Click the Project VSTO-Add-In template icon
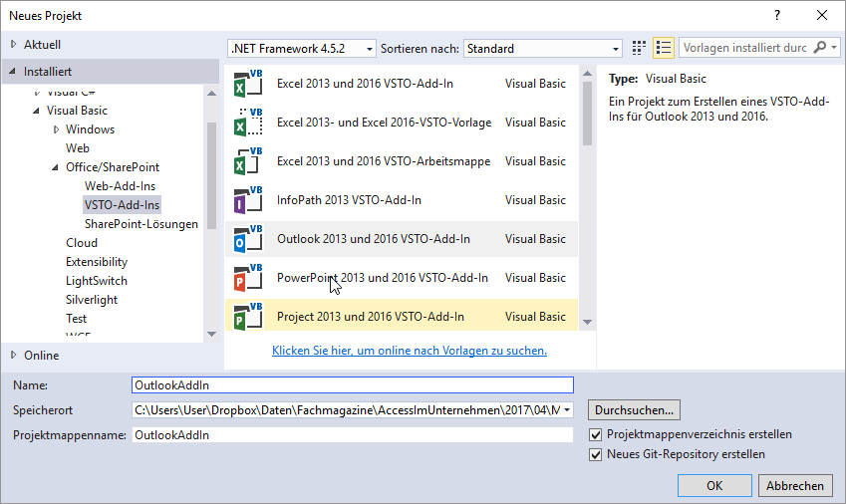The image size is (846, 504). [x=248, y=317]
